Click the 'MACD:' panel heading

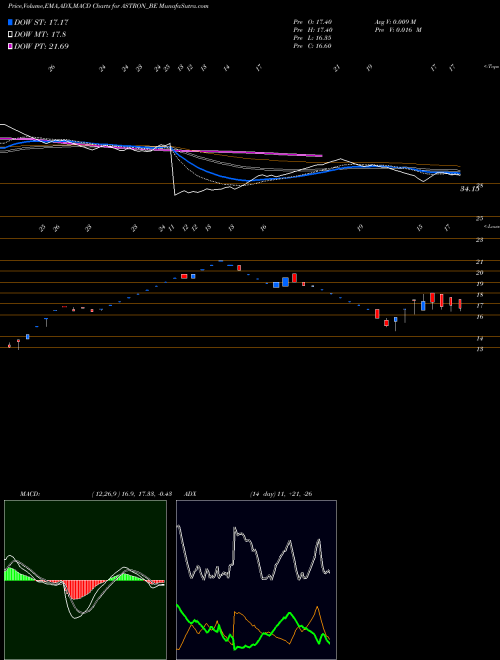click(x=29, y=494)
